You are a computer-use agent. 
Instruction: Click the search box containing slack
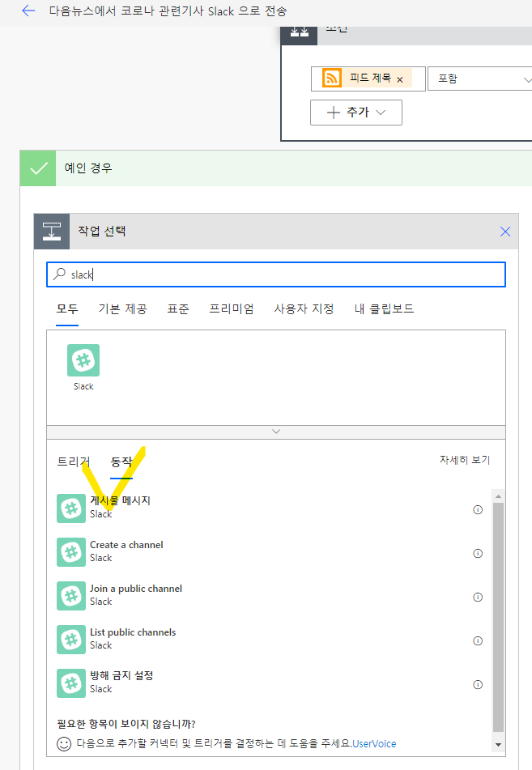[276, 274]
